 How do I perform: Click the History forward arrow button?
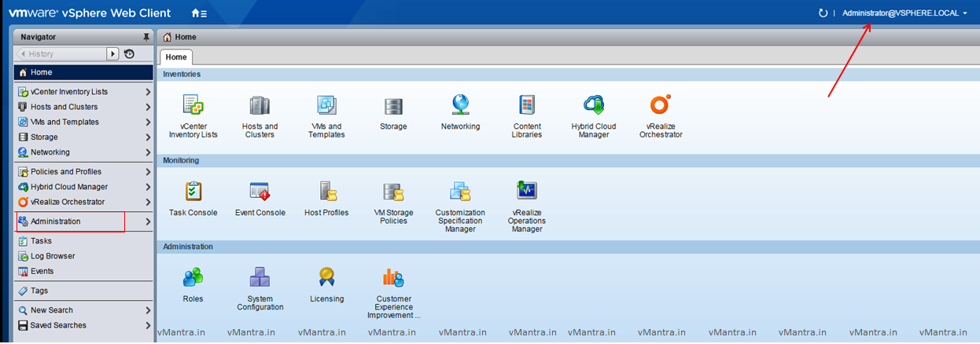pos(112,54)
